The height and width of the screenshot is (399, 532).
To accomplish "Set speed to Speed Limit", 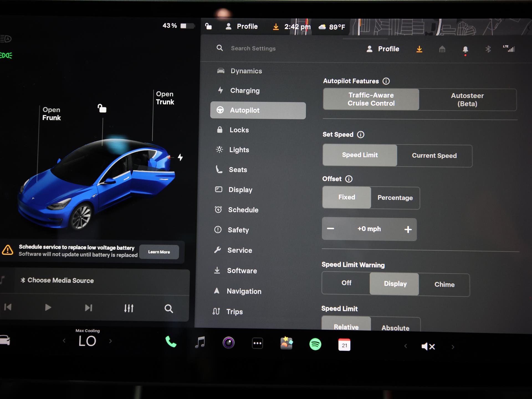I will coord(360,155).
